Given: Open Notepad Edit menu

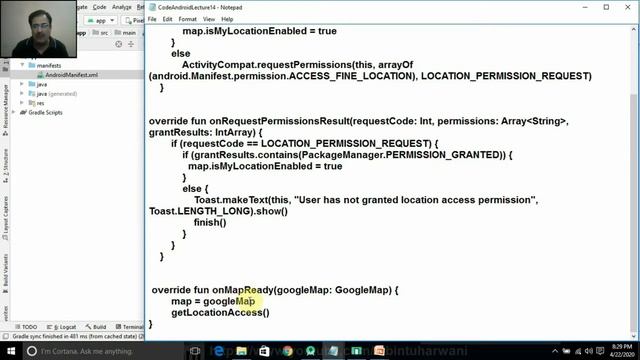Looking at the screenshot, I should coord(167,19).
